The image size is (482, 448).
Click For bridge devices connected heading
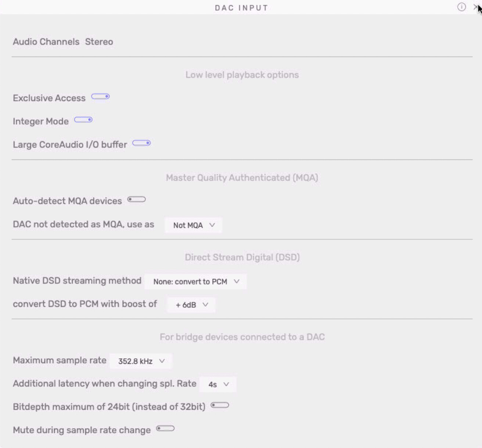pos(242,337)
